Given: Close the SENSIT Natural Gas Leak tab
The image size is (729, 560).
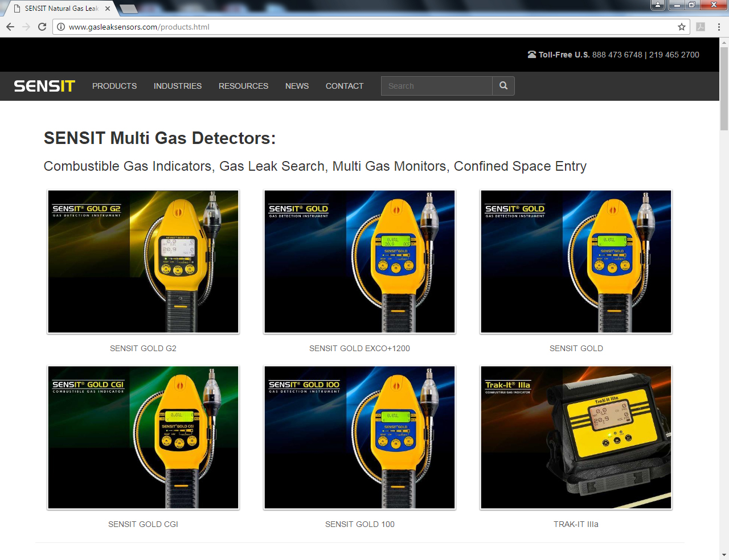Looking at the screenshot, I should tap(108, 9).
